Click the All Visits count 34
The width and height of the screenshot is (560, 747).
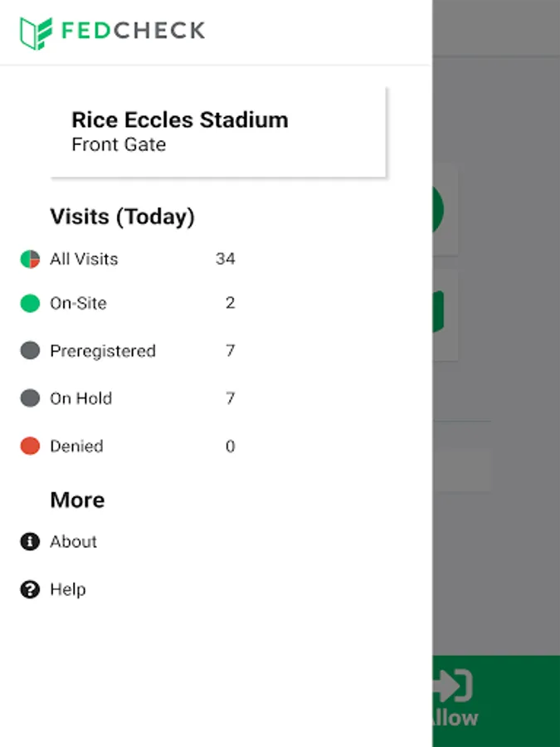[x=225, y=259]
